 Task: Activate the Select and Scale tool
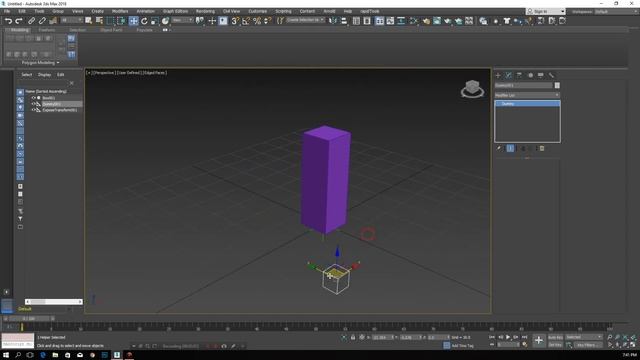point(155,21)
